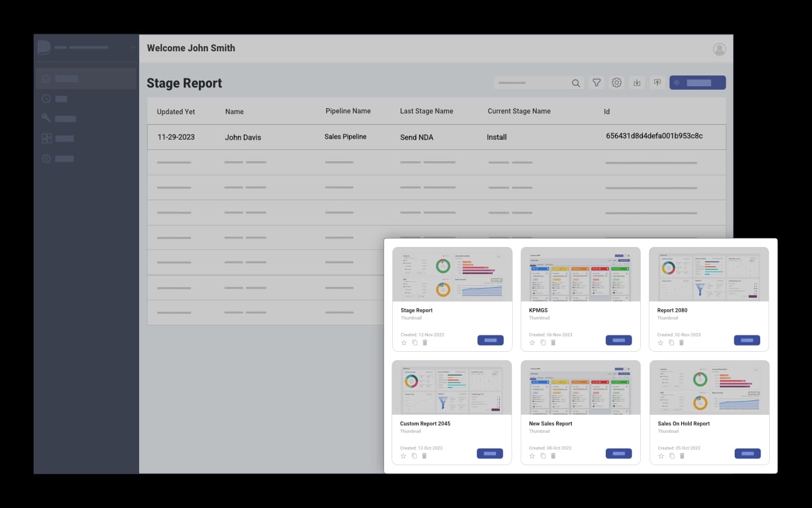
Task: Star the Stage Report card as favorite
Action: tap(404, 343)
